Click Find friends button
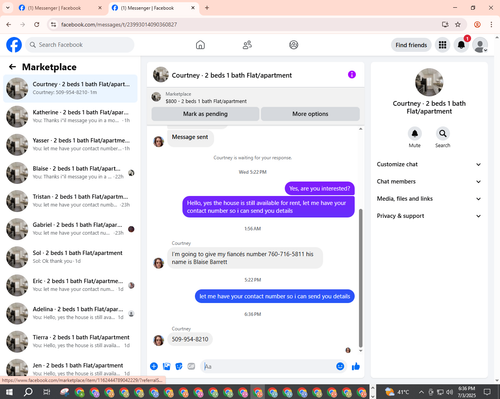 pos(411,45)
